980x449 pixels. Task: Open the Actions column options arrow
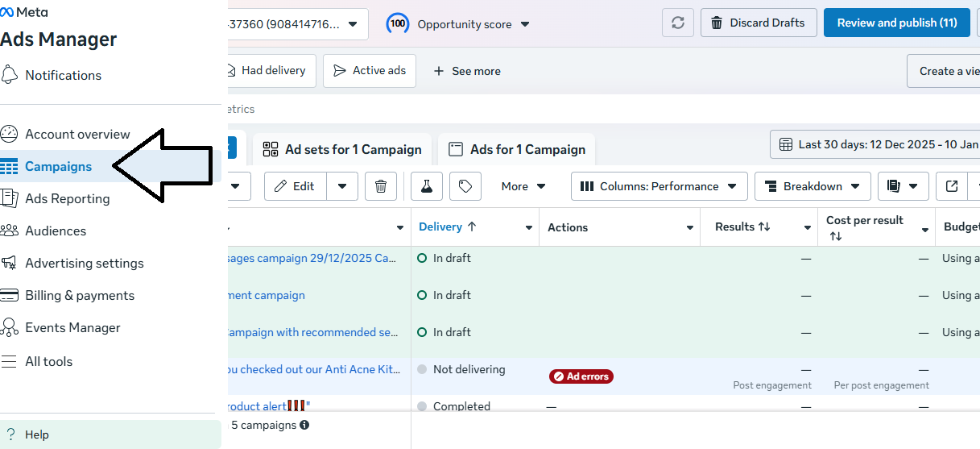click(691, 228)
